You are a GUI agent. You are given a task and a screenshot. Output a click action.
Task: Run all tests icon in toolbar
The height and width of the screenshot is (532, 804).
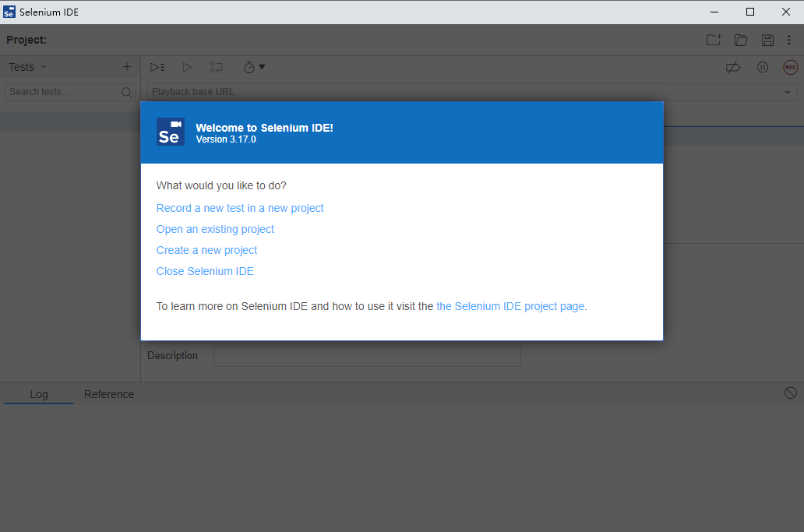(x=157, y=67)
